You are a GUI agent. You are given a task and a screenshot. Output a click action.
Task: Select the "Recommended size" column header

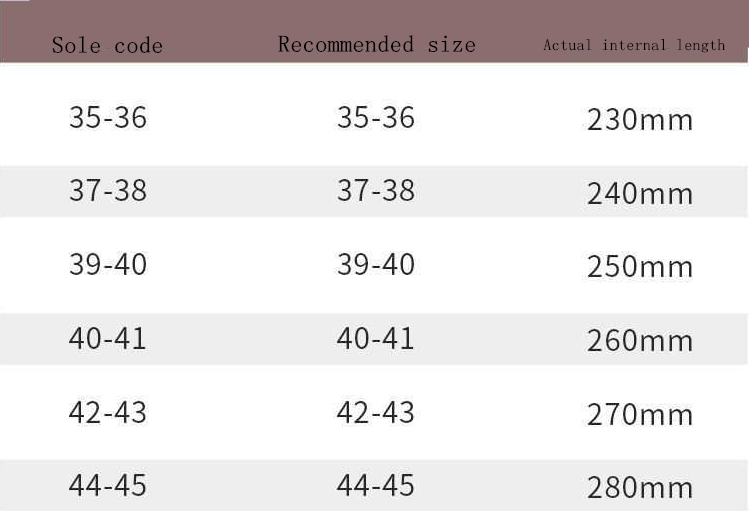pyautogui.click(x=376, y=44)
